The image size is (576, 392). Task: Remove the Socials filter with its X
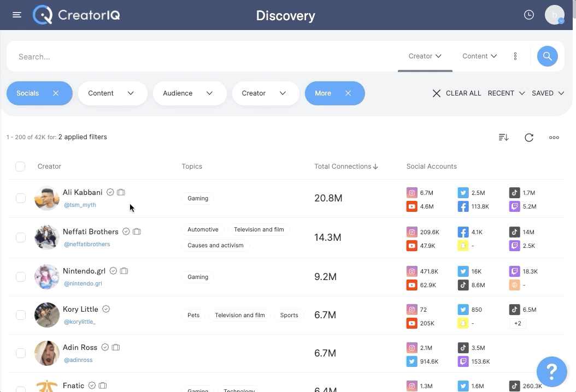click(x=56, y=93)
